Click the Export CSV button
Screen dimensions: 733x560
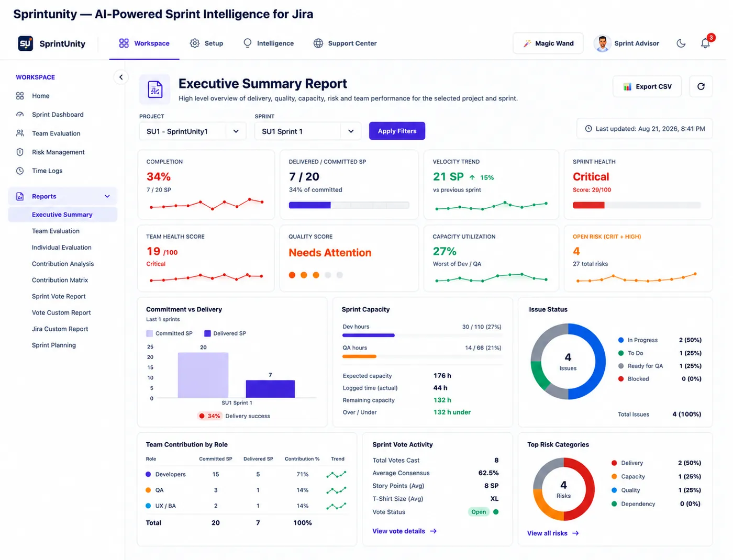tap(647, 87)
